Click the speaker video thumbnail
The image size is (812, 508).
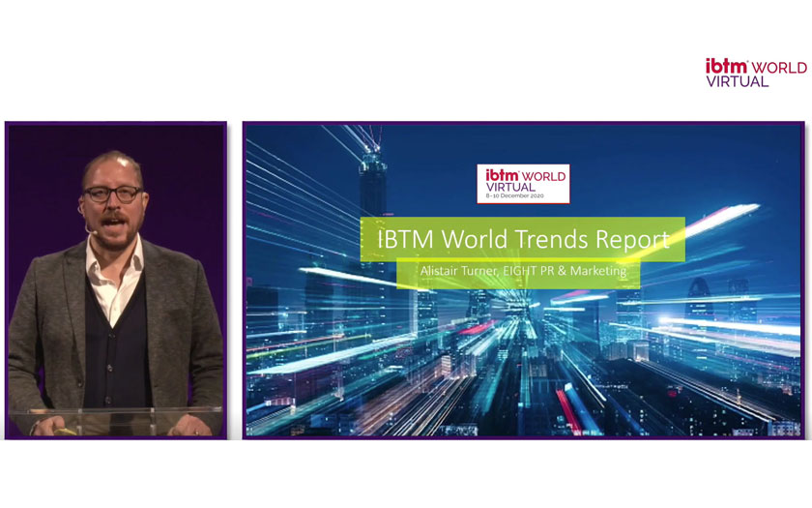click(x=116, y=281)
